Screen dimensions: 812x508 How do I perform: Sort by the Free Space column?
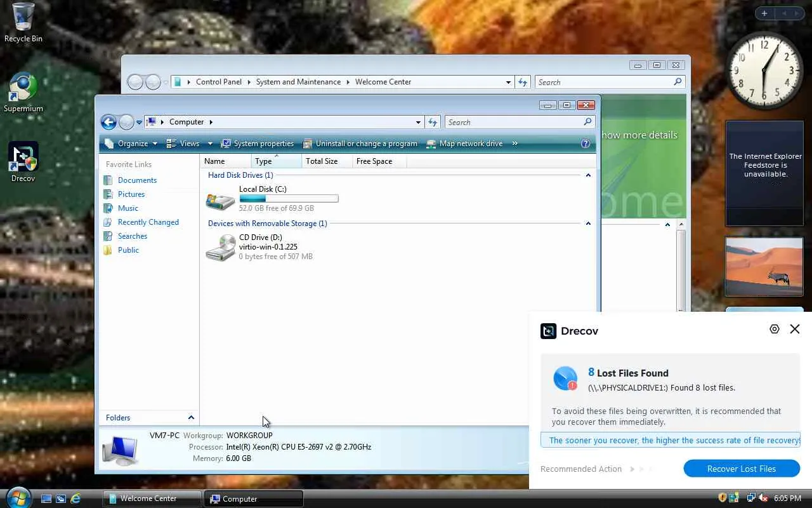tap(379, 161)
